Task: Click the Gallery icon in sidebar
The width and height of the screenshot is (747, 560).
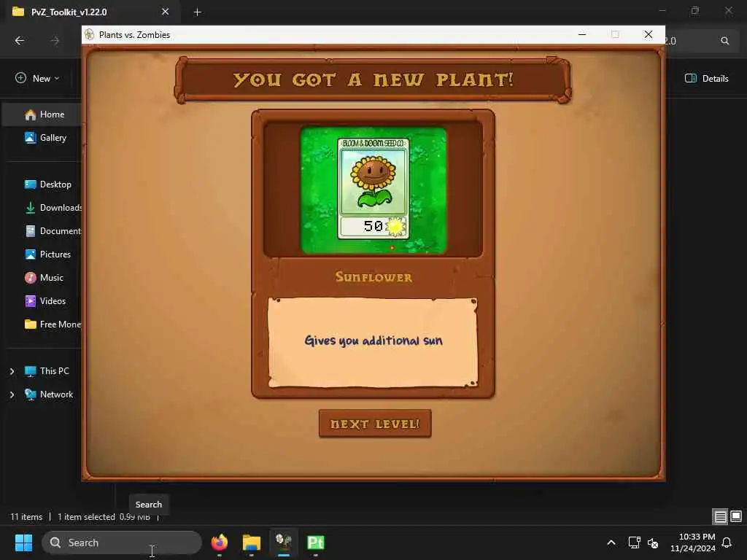Action: [x=31, y=138]
